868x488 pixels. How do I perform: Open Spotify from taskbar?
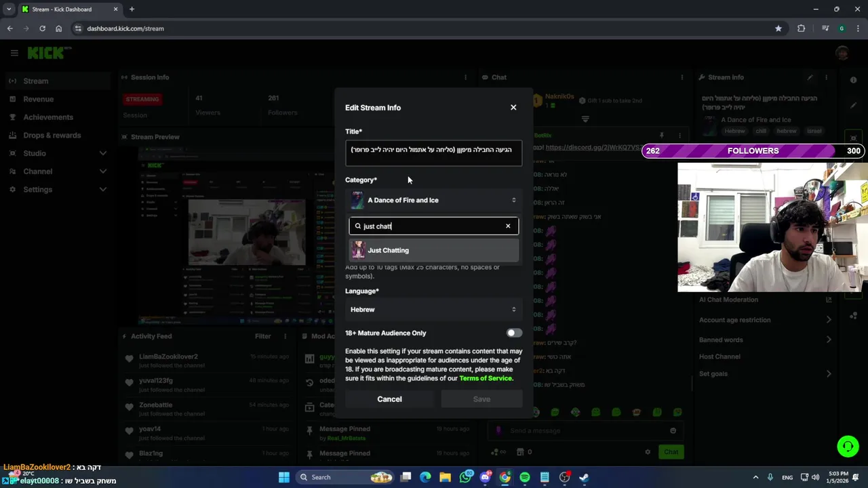[x=525, y=477]
